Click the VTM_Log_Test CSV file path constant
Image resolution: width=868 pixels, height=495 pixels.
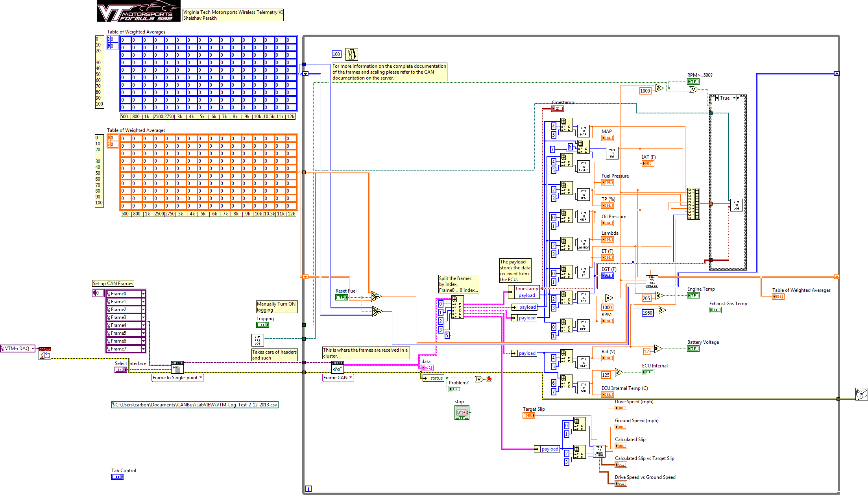(x=195, y=405)
